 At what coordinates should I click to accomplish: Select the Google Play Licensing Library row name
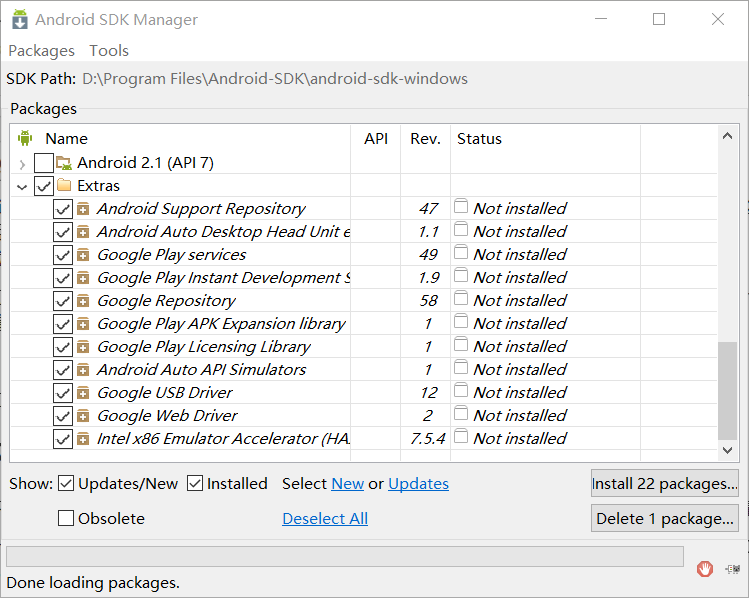204,347
